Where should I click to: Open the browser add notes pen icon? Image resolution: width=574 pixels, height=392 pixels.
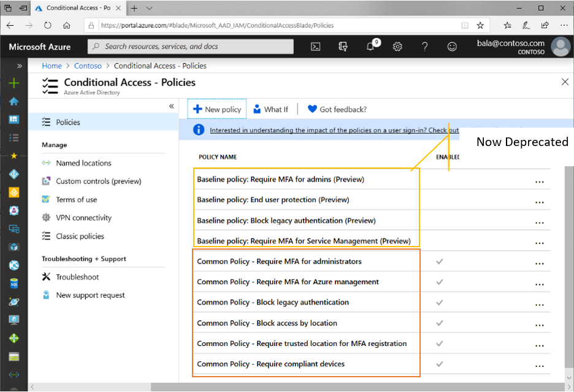click(x=526, y=25)
